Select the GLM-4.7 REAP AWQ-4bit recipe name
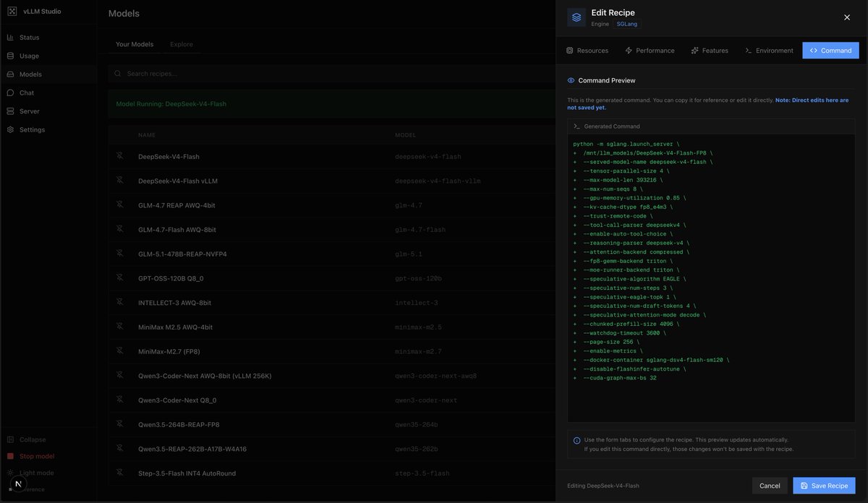 176,205
